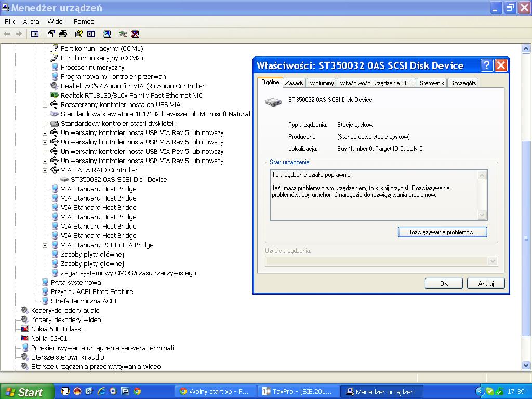Switch to the Zasady tab
532x399 pixels.
coord(294,83)
